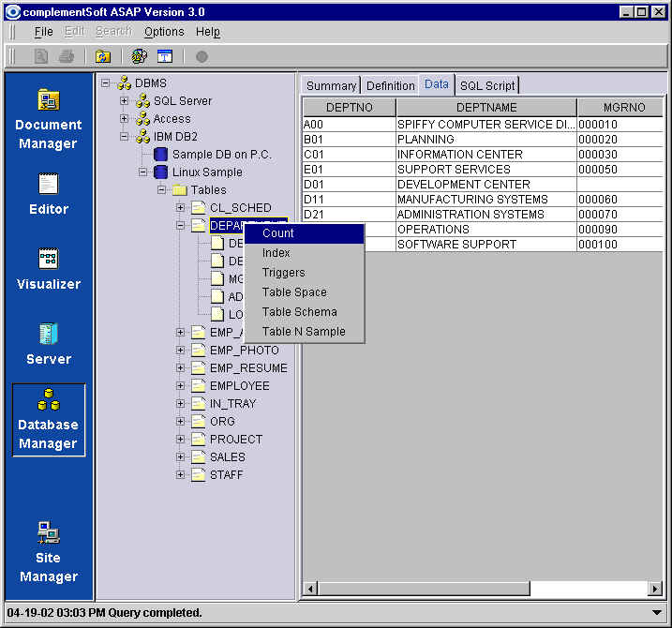This screenshot has height=628, width=672.
Task: Switch to the Summary tab
Action: point(331,85)
